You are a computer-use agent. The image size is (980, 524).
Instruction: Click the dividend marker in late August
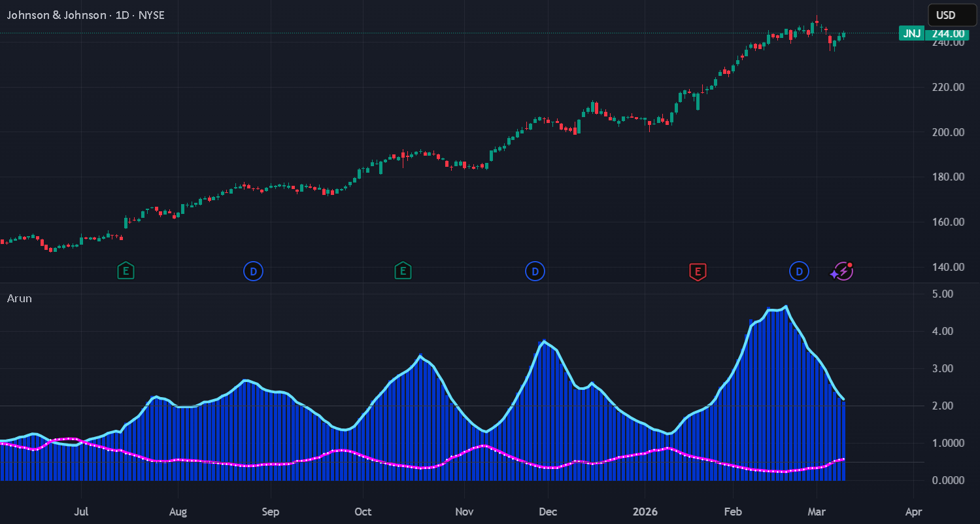(253, 270)
